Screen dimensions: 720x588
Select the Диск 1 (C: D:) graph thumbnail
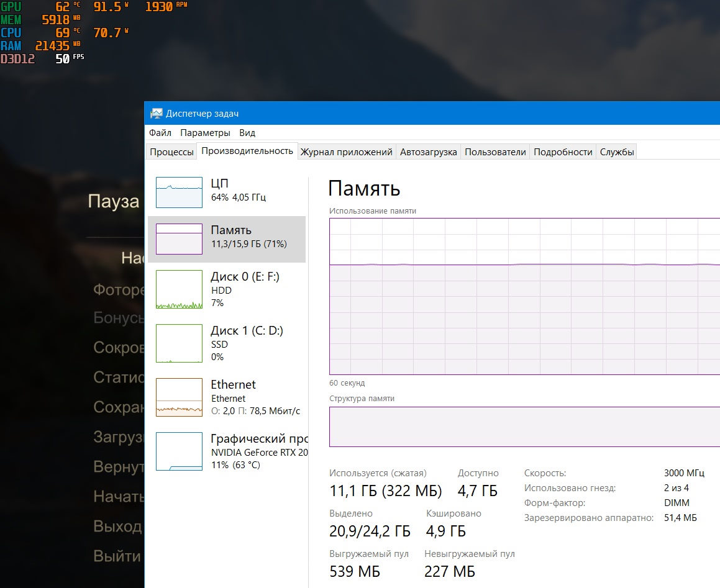point(179,343)
